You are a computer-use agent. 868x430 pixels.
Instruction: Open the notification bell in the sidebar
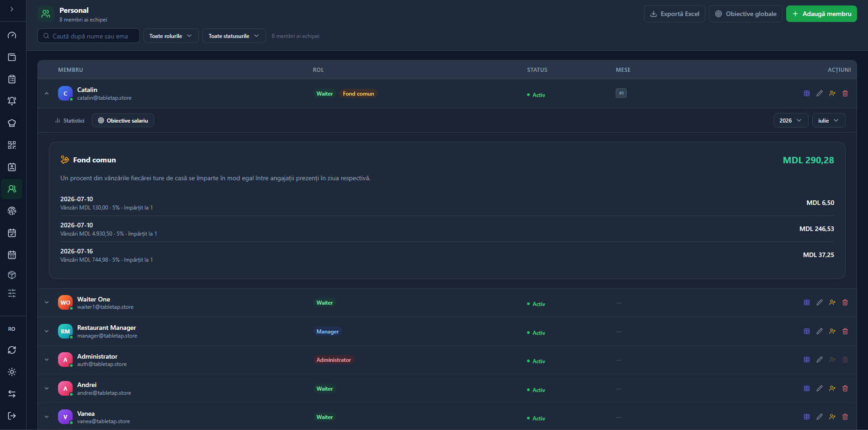point(12,101)
